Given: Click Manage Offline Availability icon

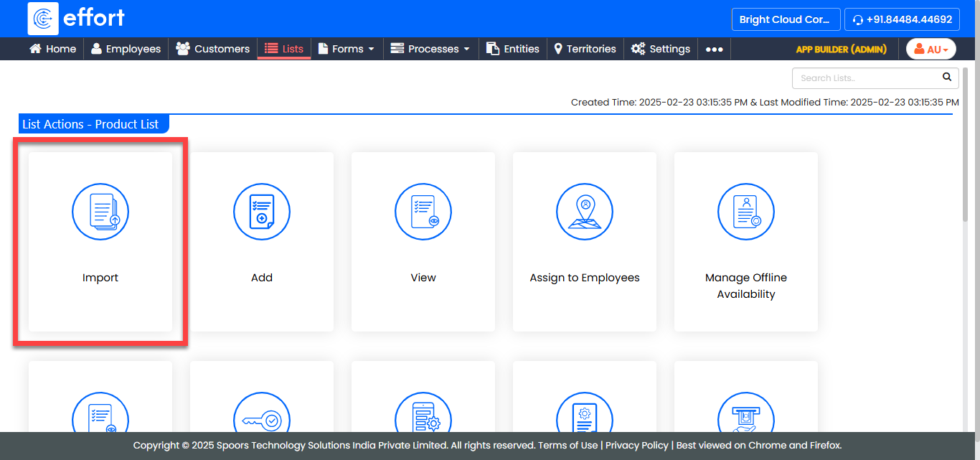Looking at the screenshot, I should pos(746,212).
